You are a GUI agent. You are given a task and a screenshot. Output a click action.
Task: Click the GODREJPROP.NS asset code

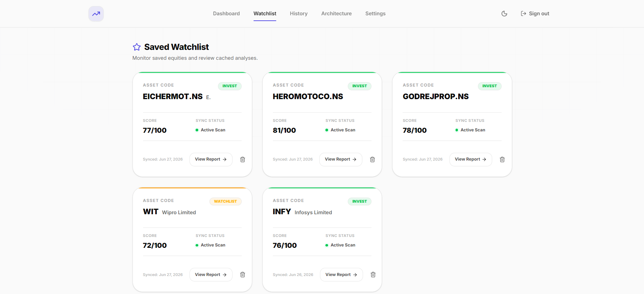click(436, 96)
